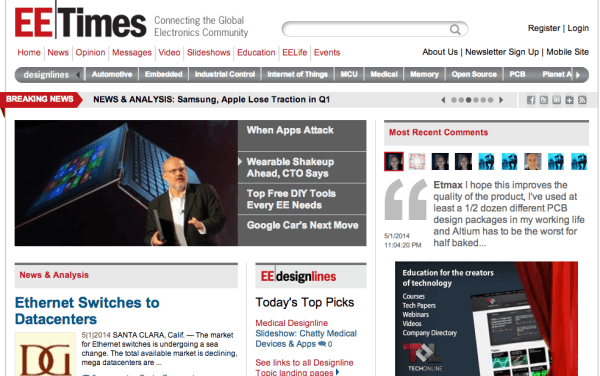Go to next breaking news headline arrow
This screenshot has height=376, width=600.
(x=501, y=100)
